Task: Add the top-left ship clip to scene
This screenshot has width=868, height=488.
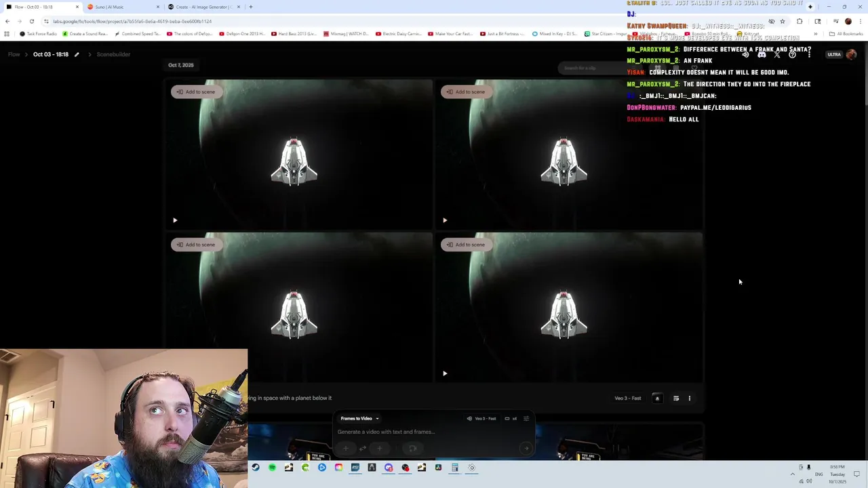Action: 196,91
